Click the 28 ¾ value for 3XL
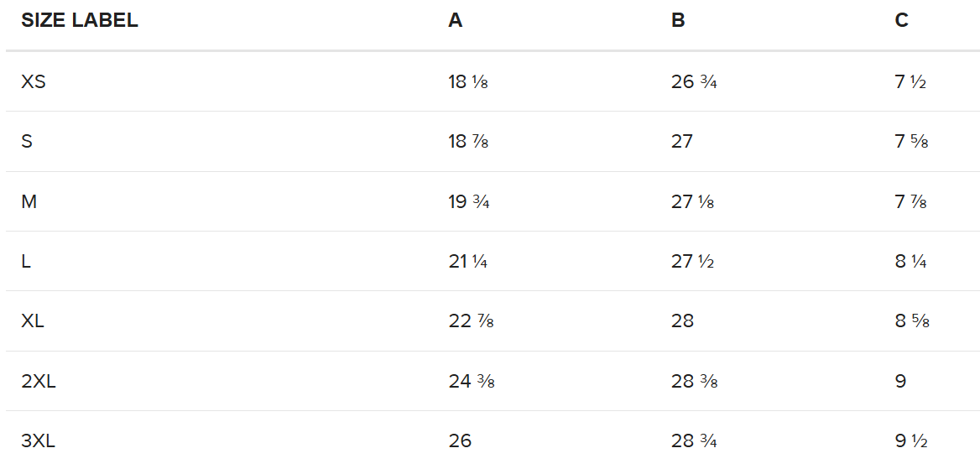The image size is (980, 469). (x=694, y=440)
